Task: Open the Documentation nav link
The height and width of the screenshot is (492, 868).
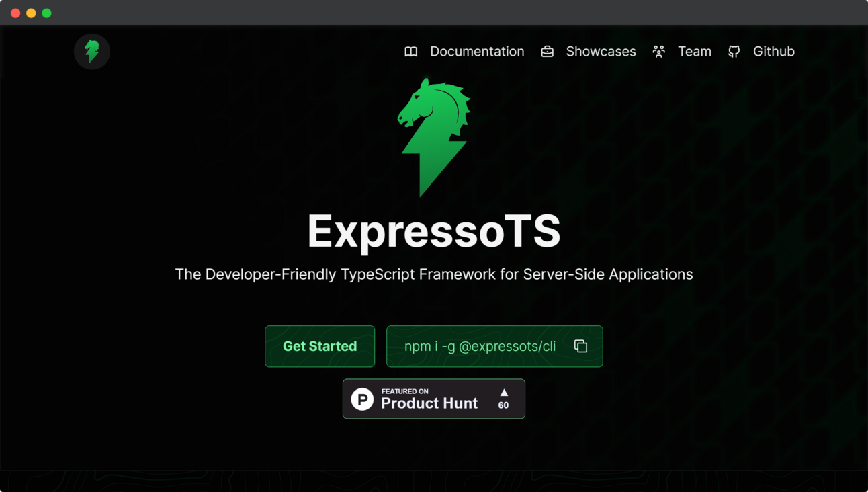Action: [x=477, y=52]
